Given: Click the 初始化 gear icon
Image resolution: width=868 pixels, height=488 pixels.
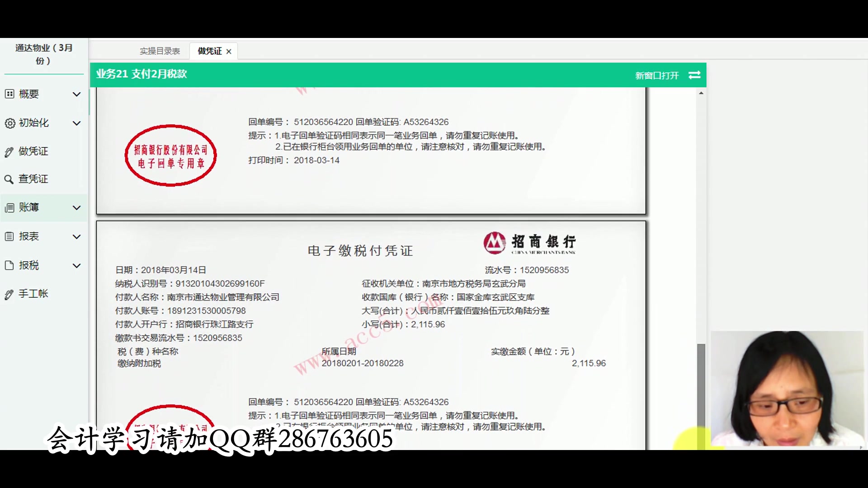Looking at the screenshot, I should [10, 123].
